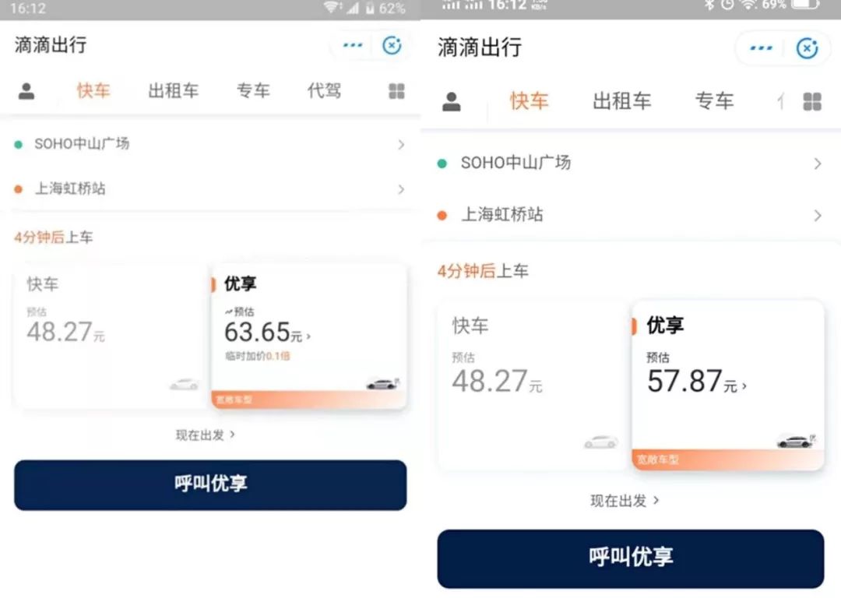Select 快车 tab in left screenshot

click(x=93, y=90)
